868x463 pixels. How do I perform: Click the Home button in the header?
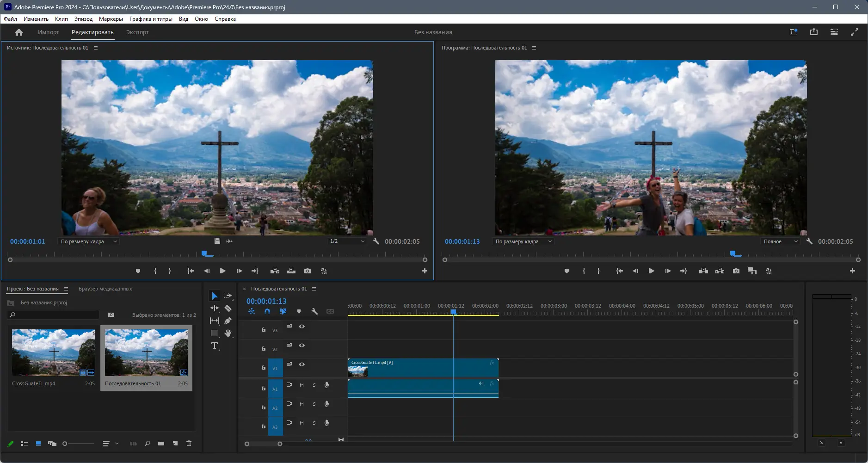pyautogui.click(x=18, y=32)
